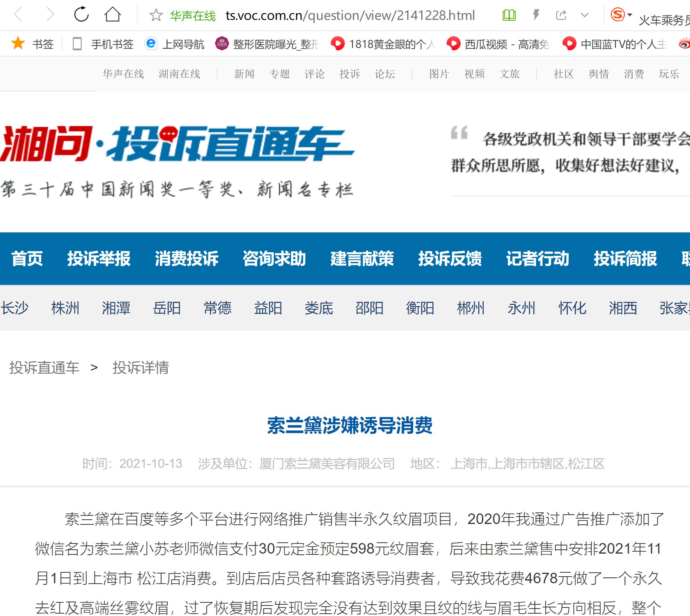690x616 pixels.
Task: Open 玩乐 top nav link
Action: (x=669, y=74)
